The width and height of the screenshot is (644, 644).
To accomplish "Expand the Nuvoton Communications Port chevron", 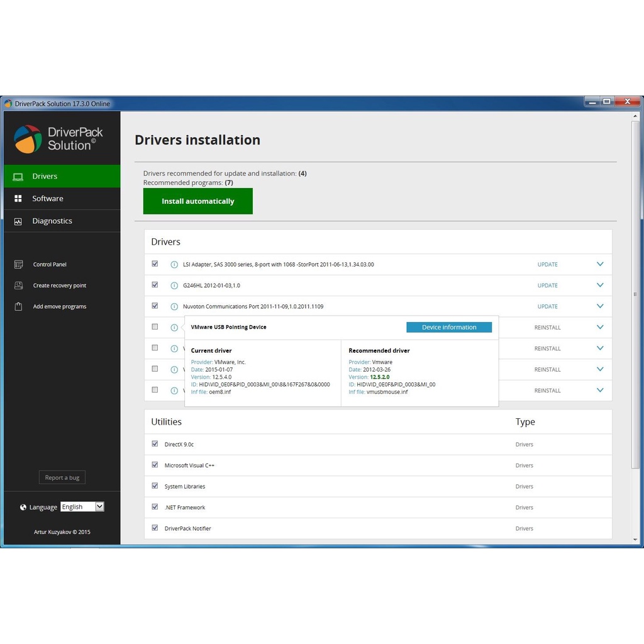I will 599,306.
